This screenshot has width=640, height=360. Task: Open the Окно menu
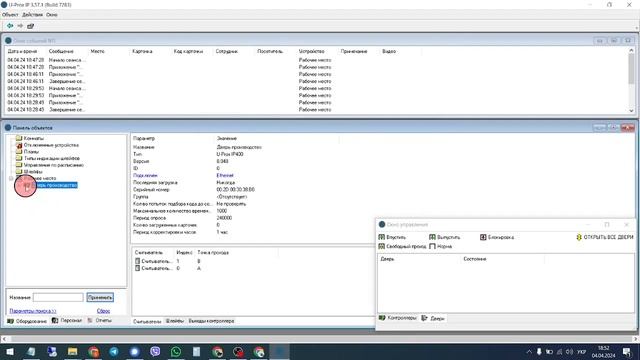(52, 15)
